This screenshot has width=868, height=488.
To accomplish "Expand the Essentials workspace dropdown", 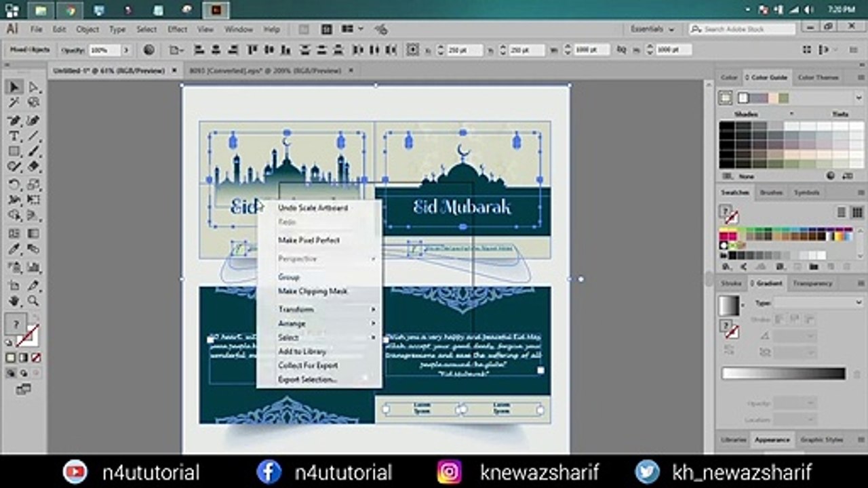I will point(652,29).
